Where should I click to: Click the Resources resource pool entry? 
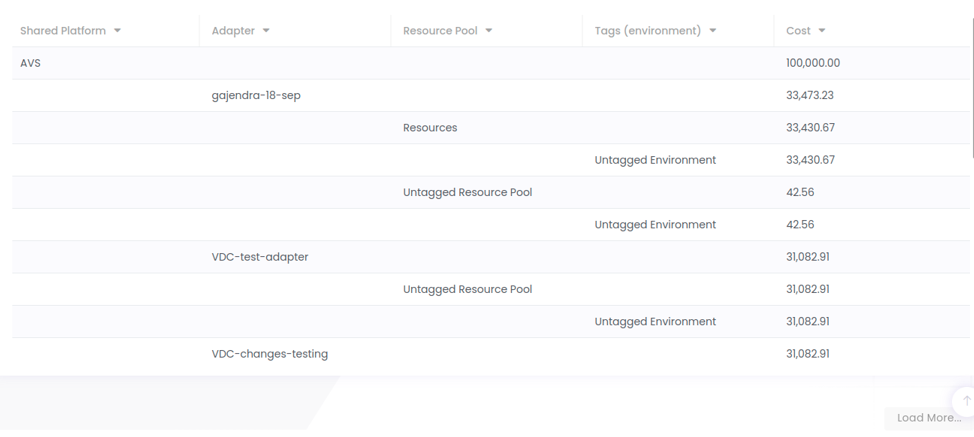430,128
